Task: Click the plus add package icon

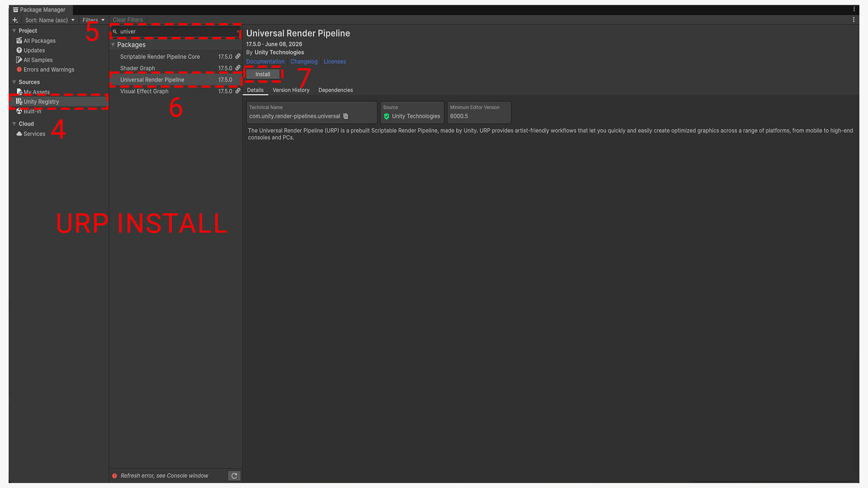Action: [x=15, y=20]
